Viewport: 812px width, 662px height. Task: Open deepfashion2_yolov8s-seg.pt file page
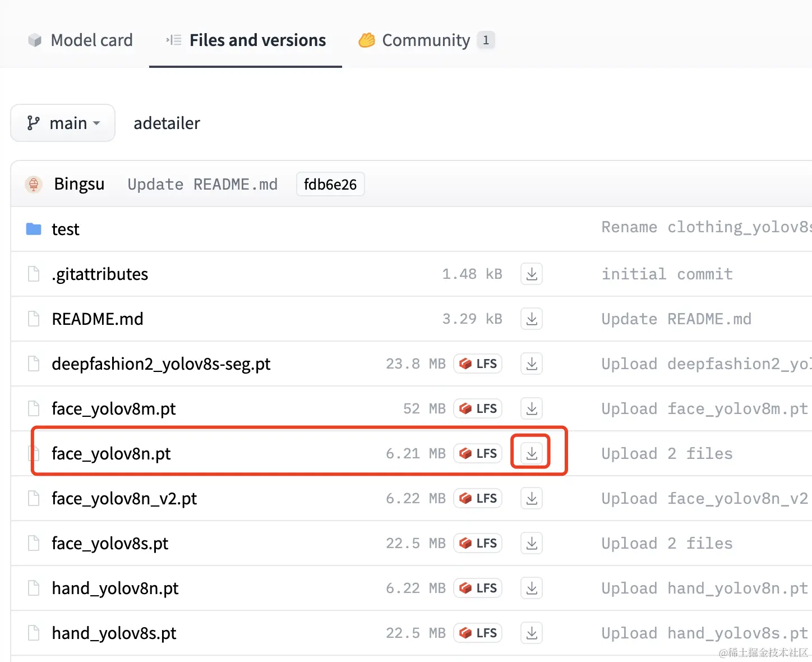(x=161, y=364)
